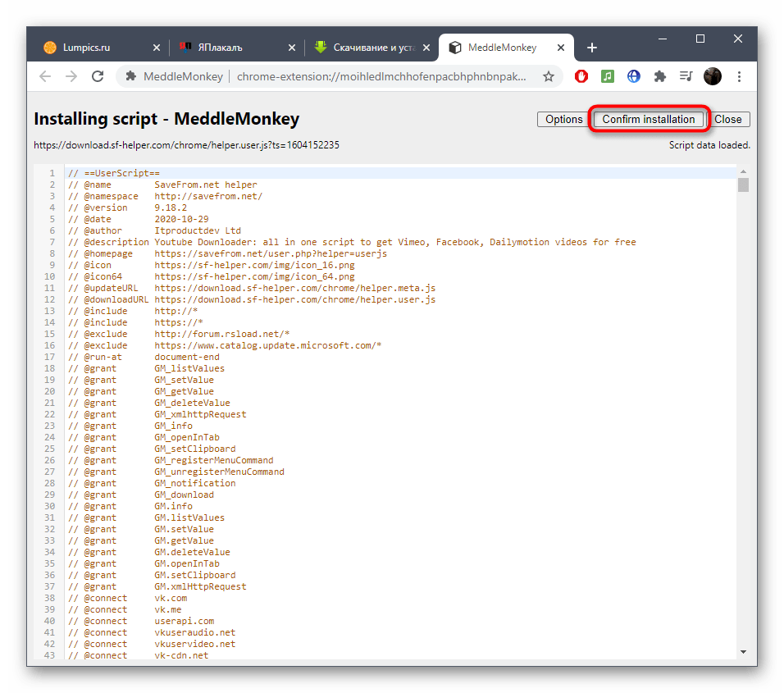The height and width of the screenshot is (693, 784).
Task: Click the helper.meta.js updateURL line
Action: (295, 288)
